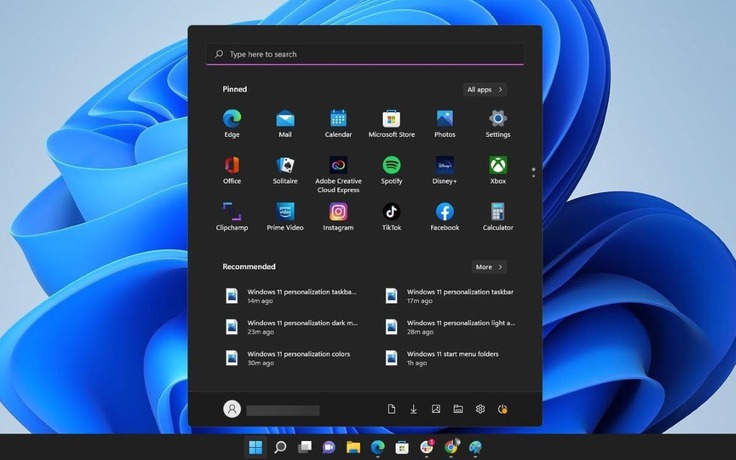736x460 pixels.
Task: Open Google Chrome from the taskbar
Action: (451, 447)
